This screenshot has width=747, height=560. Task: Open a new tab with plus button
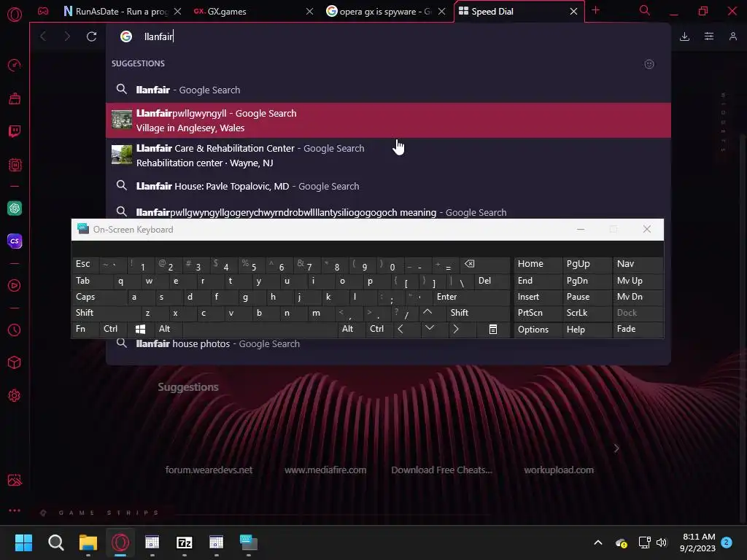[595, 10]
